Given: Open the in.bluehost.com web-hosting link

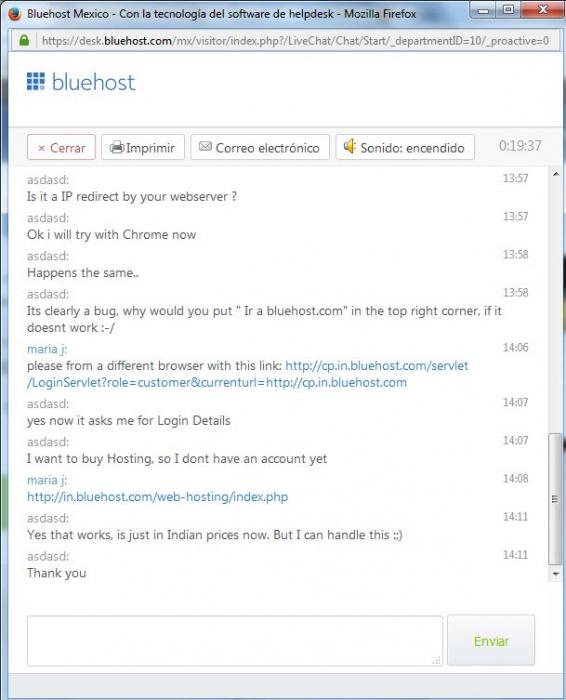Looking at the screenshot, I should [157, 497].
